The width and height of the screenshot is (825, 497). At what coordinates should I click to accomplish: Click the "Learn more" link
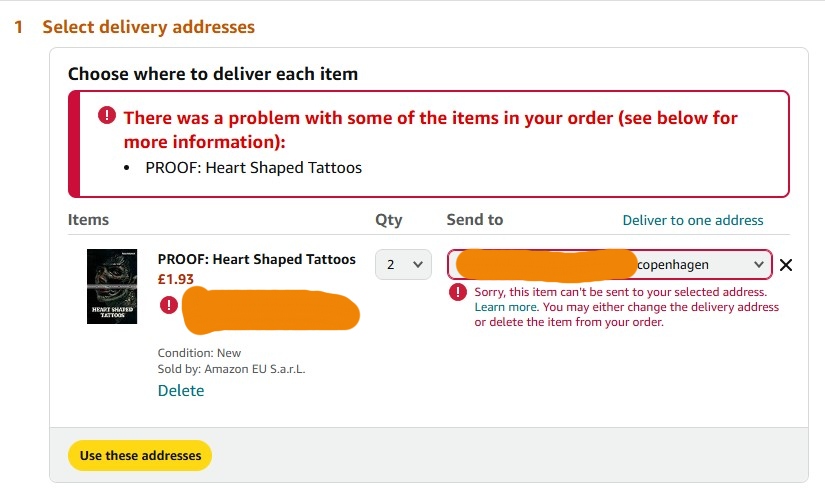click(x=506, y=307)
